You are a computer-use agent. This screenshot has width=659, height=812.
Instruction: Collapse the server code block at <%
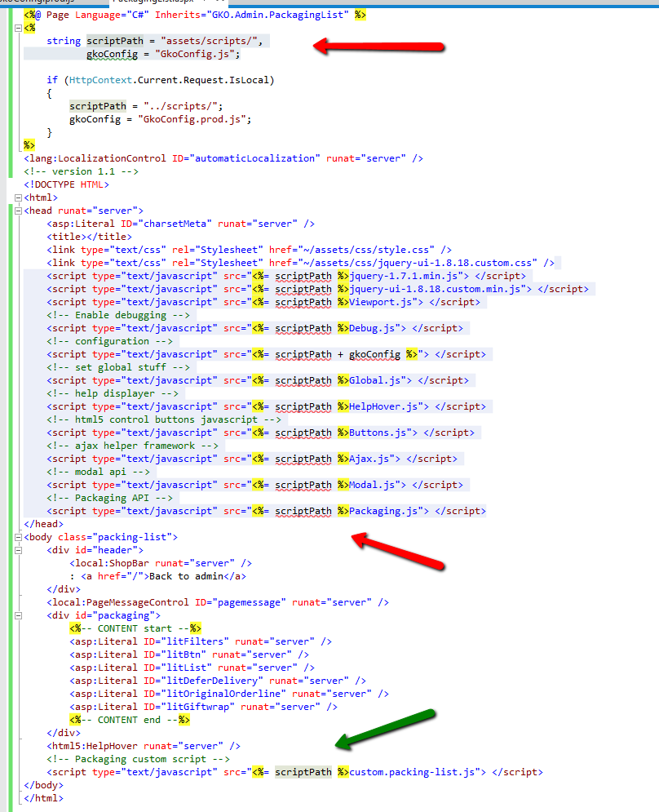tap(18, 28)
